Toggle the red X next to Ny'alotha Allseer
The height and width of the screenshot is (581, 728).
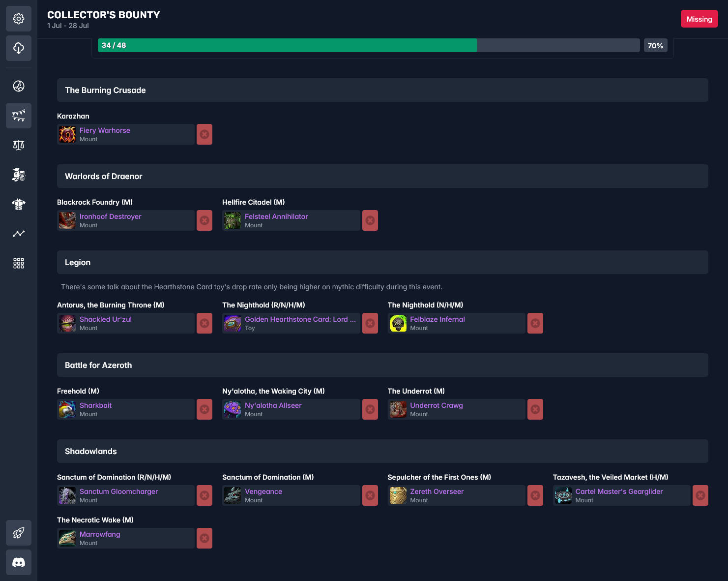(x=370, y=409)
